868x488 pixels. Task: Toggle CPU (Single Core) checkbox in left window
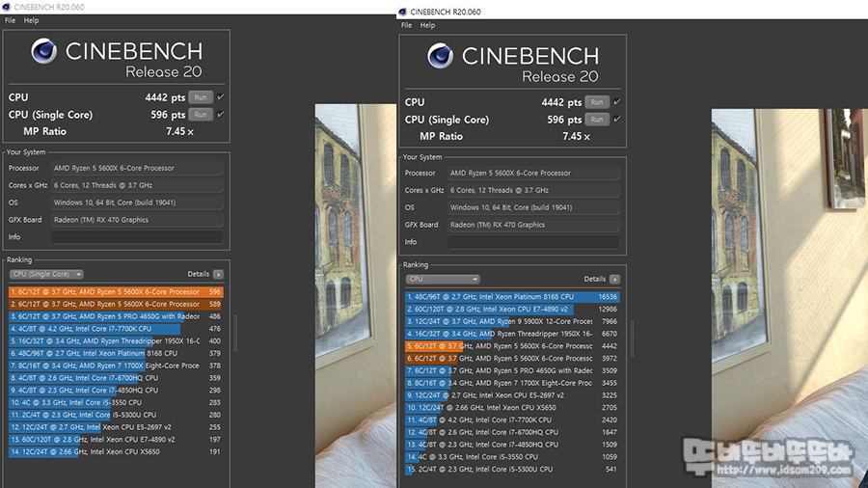(220, 114)
